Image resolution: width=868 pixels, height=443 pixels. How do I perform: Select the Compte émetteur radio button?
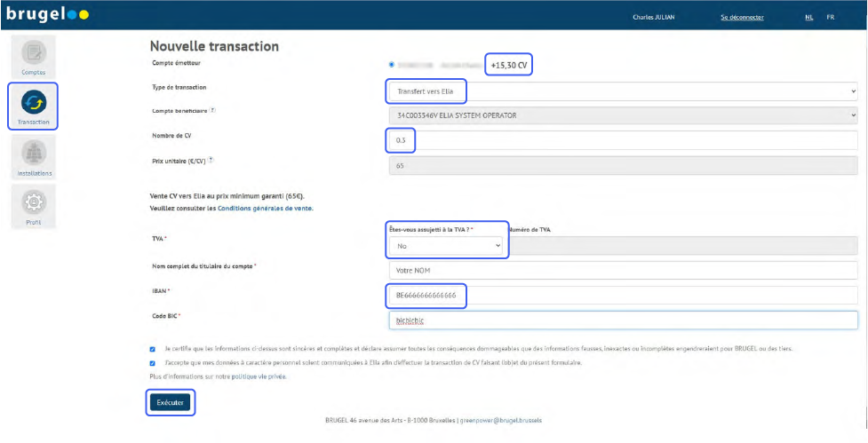(x=392, y=65)
